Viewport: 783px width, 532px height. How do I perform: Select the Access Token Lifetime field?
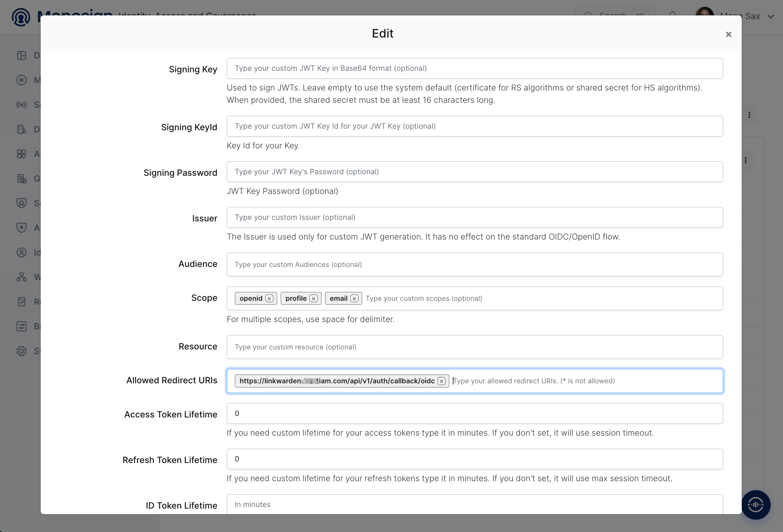click(474, 413)
